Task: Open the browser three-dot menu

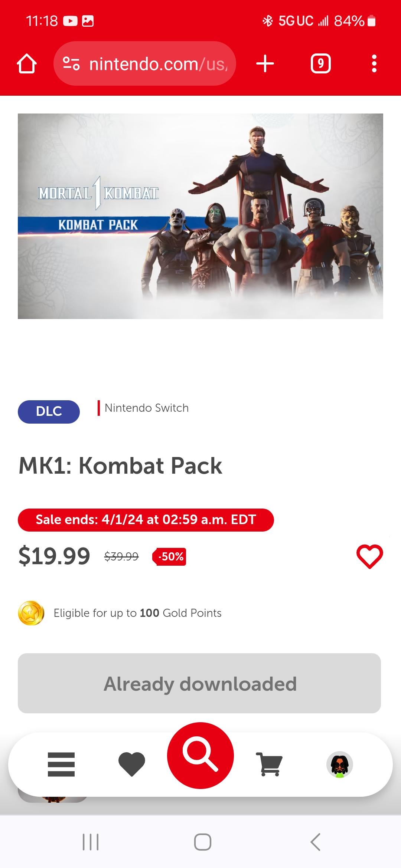Action: 374,64
